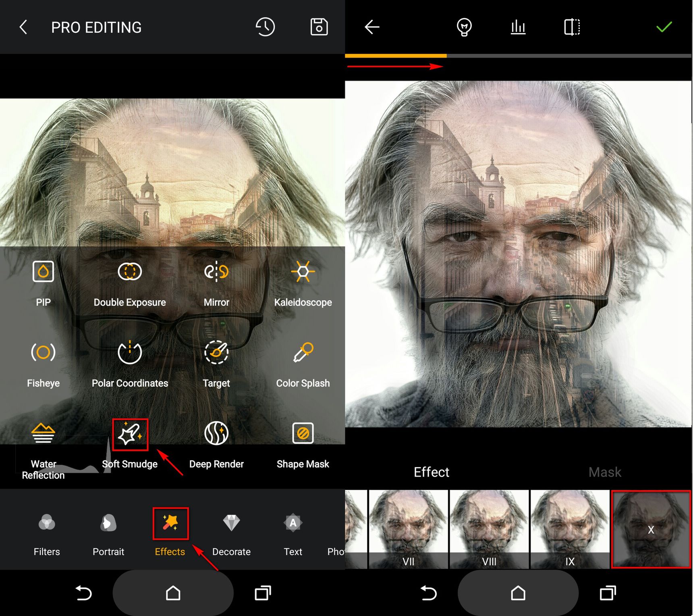The width and height of the screenshot is (693, 616).
Task: Select the Color Splash dropper icon
Action: click(x=303, y=352)
